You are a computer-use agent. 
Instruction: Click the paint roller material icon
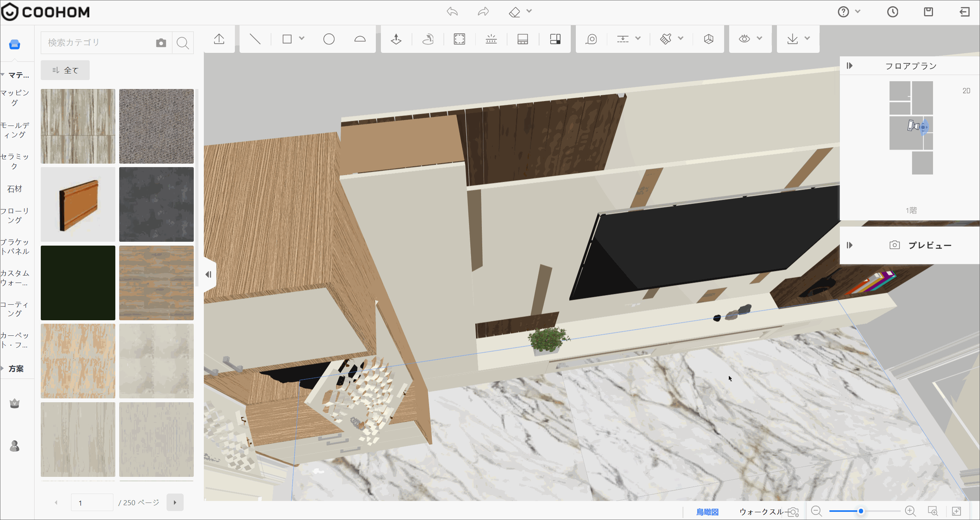665,39
